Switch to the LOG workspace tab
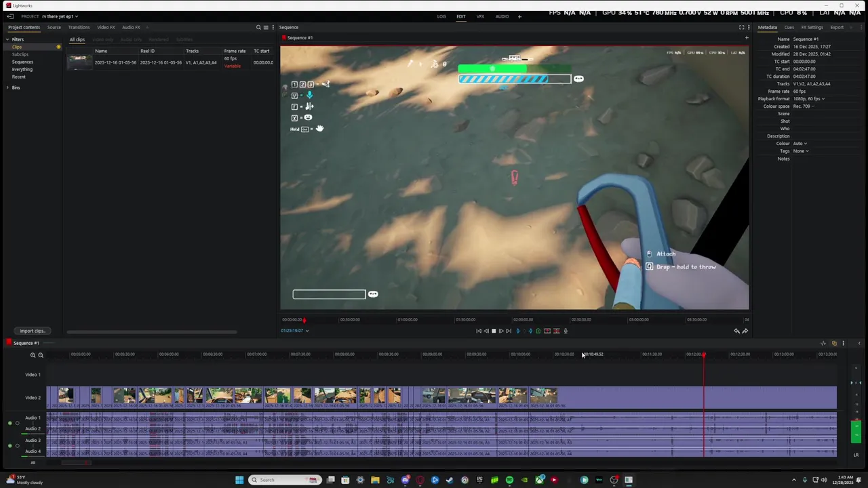This screenshot has width=868, height=488. [x=441, y=16]
